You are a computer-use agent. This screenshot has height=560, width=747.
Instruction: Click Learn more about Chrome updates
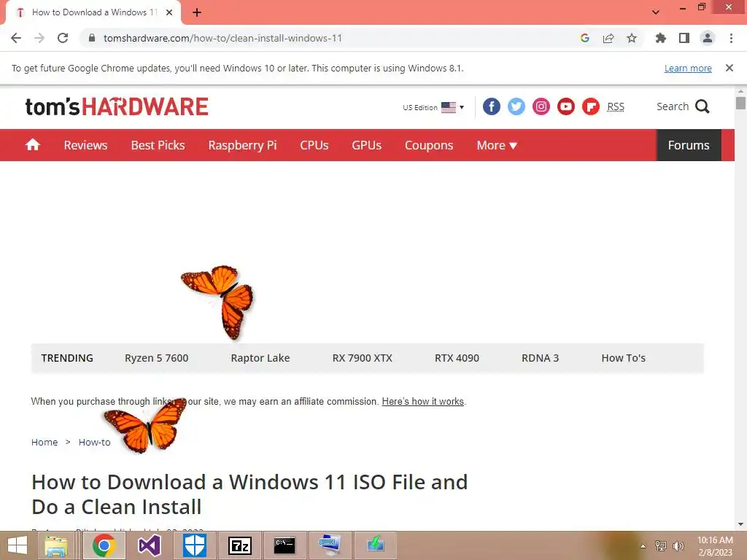[688, 68]
